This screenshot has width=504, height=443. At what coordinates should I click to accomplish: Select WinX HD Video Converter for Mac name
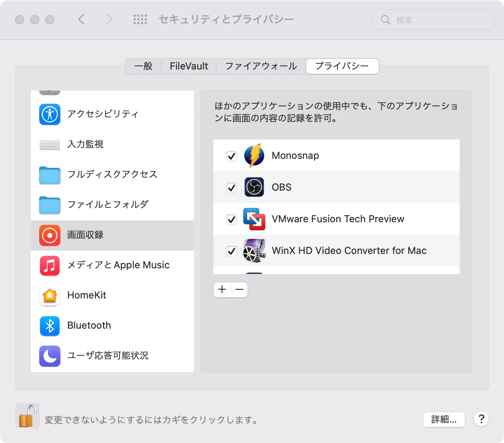(349, 251)
